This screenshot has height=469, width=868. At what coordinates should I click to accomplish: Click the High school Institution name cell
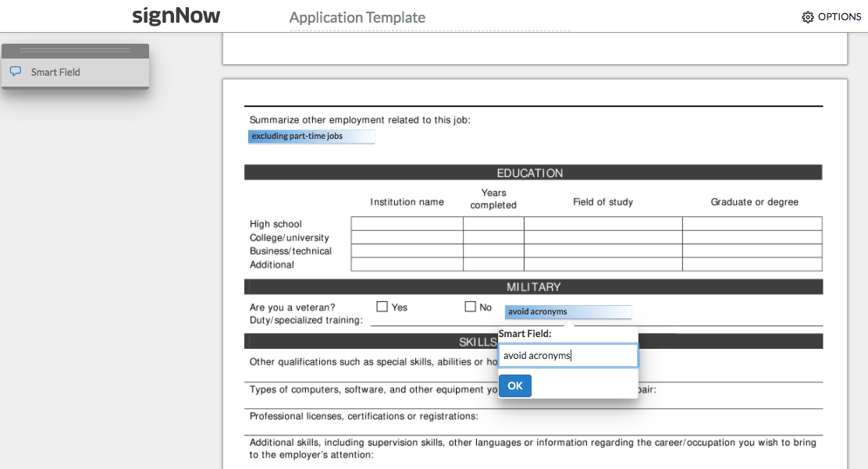point(407,224)
